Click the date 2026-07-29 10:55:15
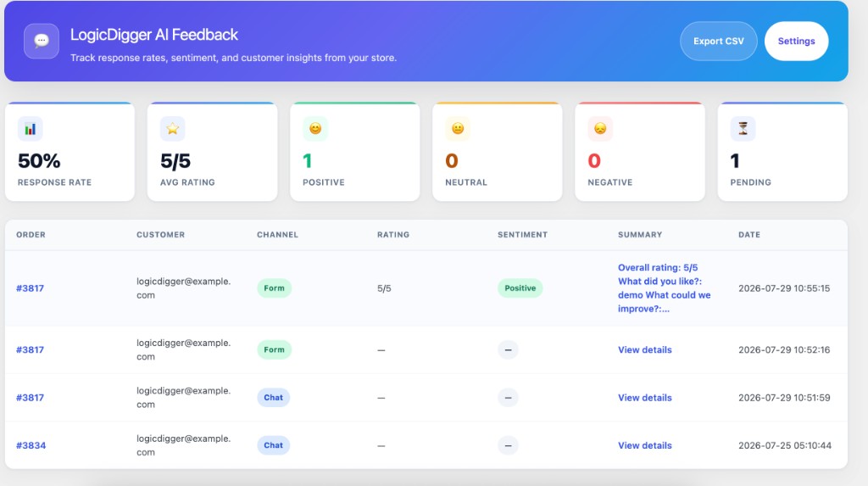Screen dimensions: 868x486 pyautogui.click(x=784, y=288)
